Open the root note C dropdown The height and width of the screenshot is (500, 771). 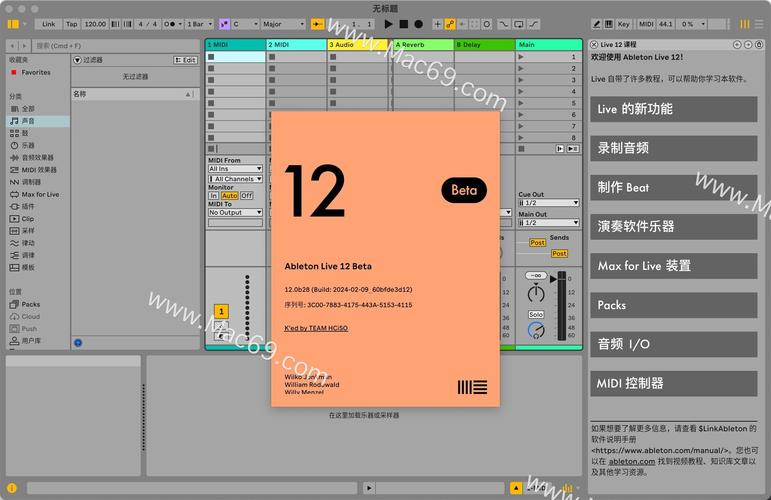[245, 24]
